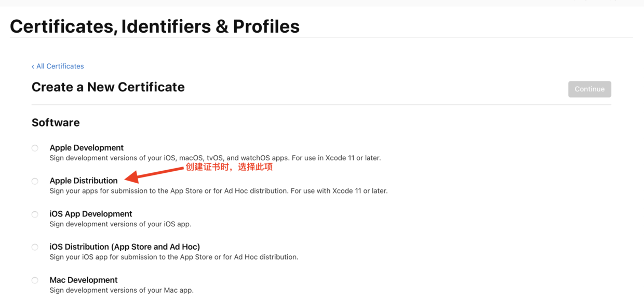Click the bold Apple Distribution label text
Image resolution: width=644 pixels, height=301 pixels.
84,181
